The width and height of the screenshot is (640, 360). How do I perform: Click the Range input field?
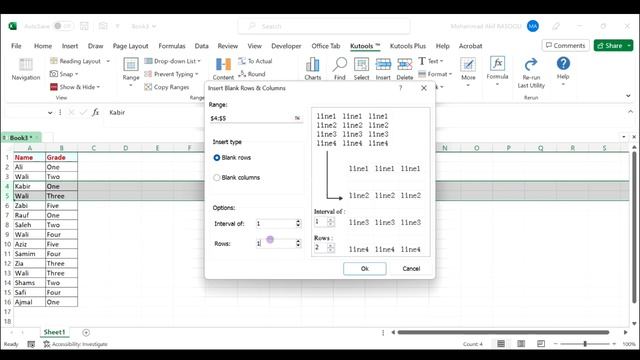click(251, 118)
